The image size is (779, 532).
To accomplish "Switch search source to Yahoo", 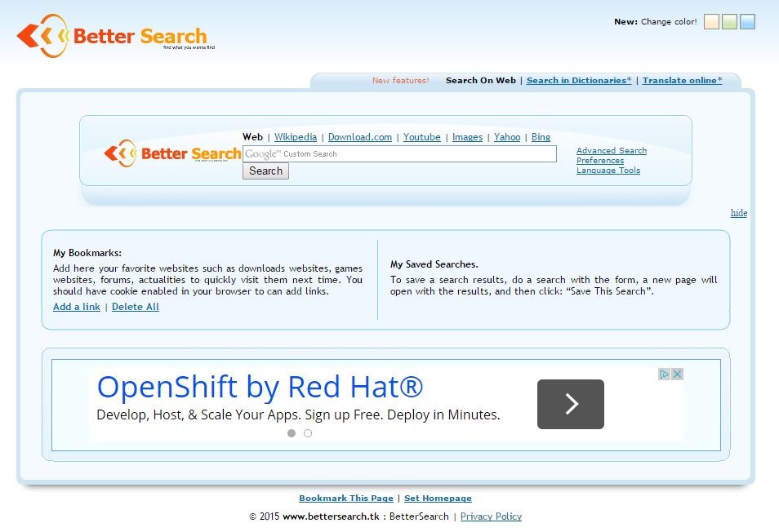I will [x=507, y=137].
